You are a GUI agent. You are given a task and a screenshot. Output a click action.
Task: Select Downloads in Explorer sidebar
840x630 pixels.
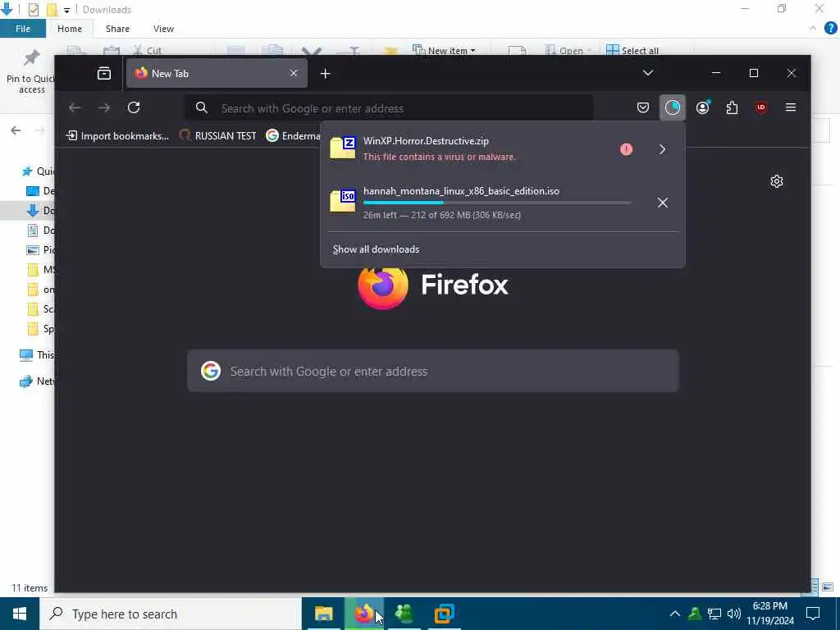[40, 211]
